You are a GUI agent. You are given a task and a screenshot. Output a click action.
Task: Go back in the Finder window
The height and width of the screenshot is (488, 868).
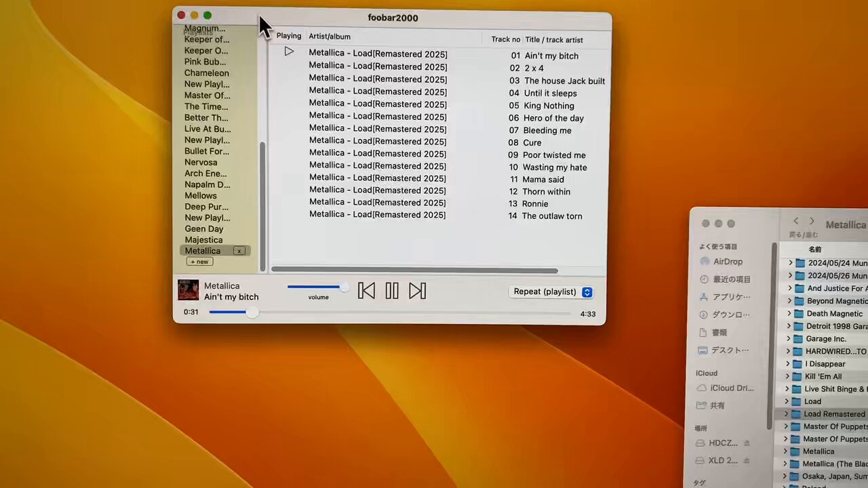[x=796, y=221]
